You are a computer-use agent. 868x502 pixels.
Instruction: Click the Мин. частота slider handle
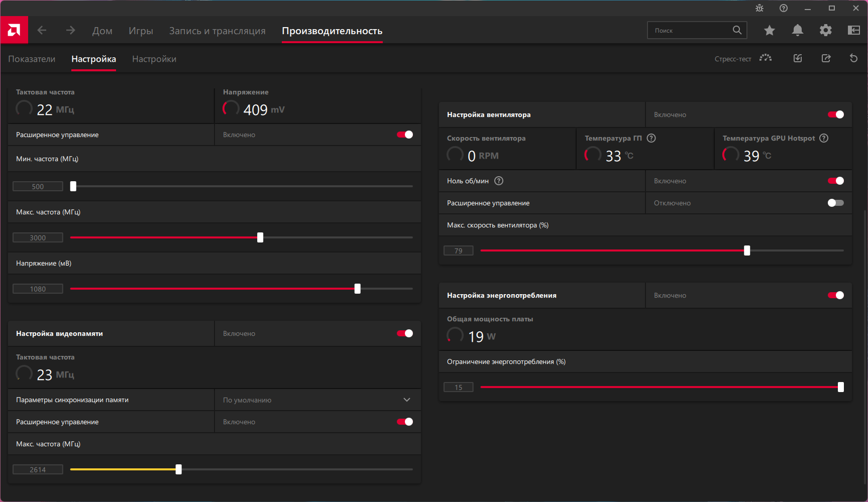73,186
